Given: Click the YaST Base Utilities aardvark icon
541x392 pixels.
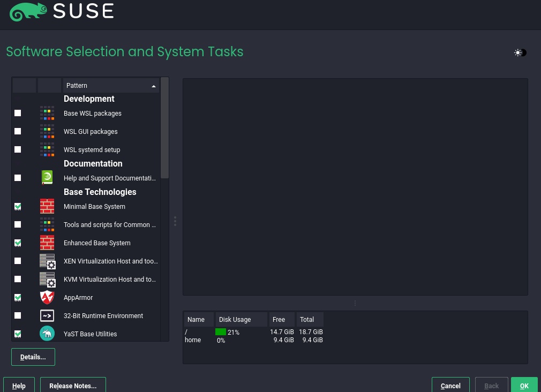Looking at the screenshot, I should [47, 334].
